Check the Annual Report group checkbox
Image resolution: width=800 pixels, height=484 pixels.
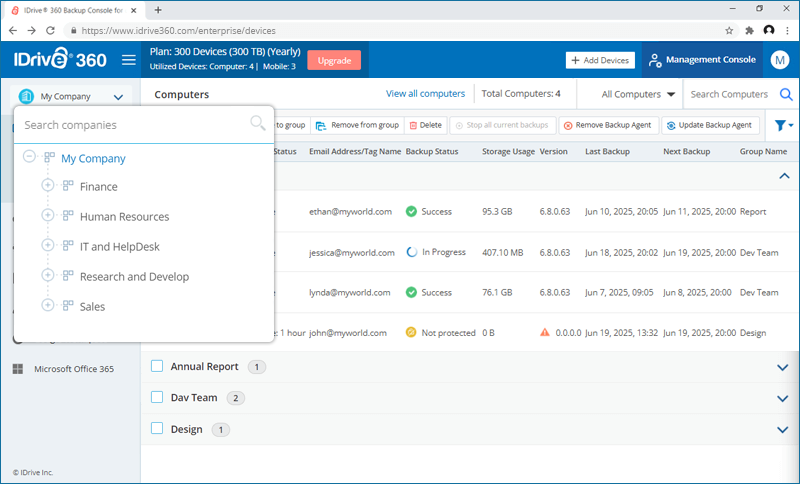click(x=157, y=366)
